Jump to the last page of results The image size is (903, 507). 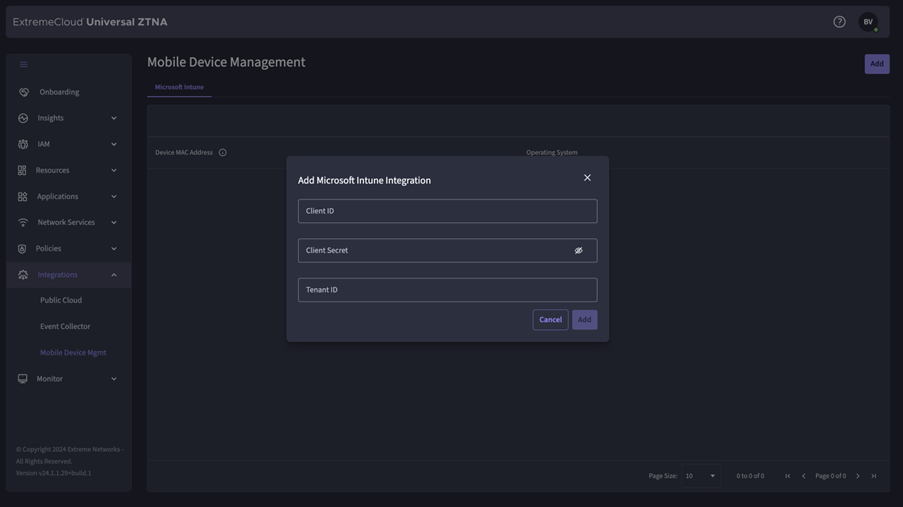874,476
